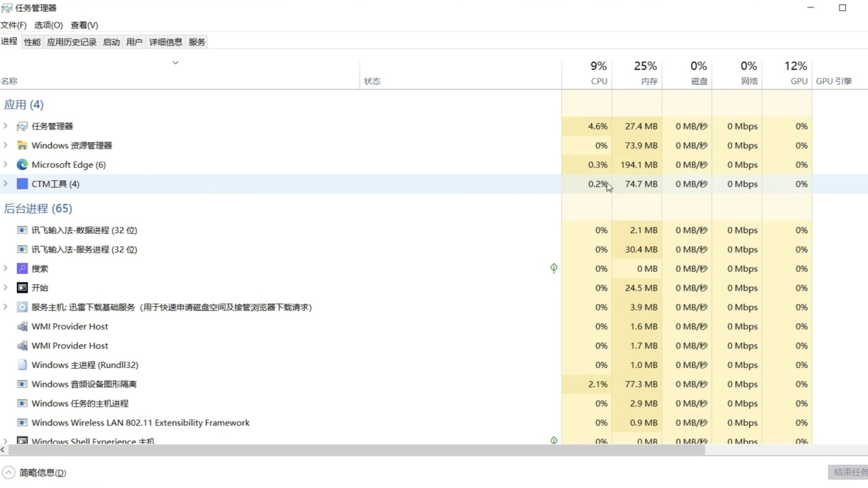Sort by the 内存 column header
This screenshot has height=488, width=868.
point(637,74)
